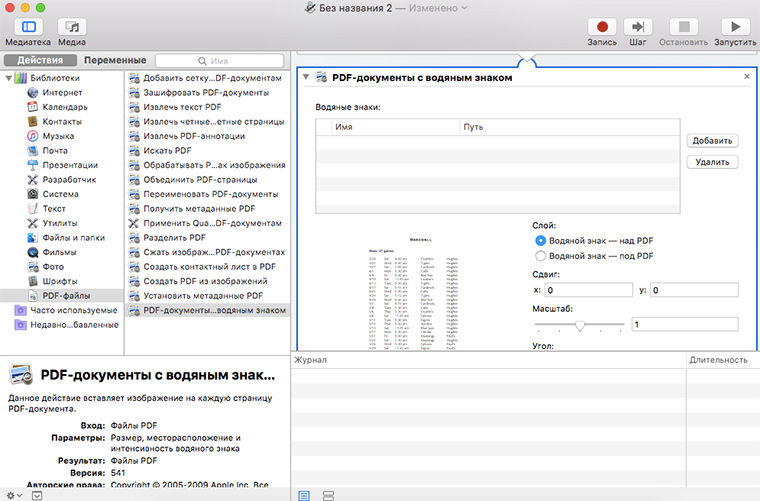Choose Водяной знак — под PDF

(540, 256)
